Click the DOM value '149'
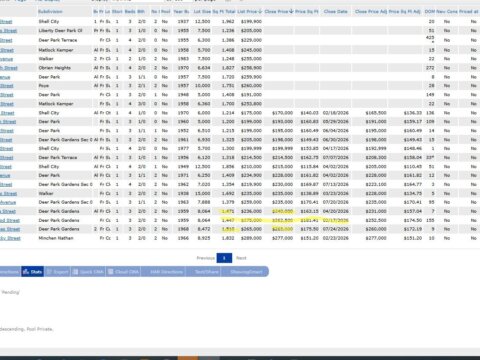The height and width of the screenshot is (360, 480). coord(430,95)
